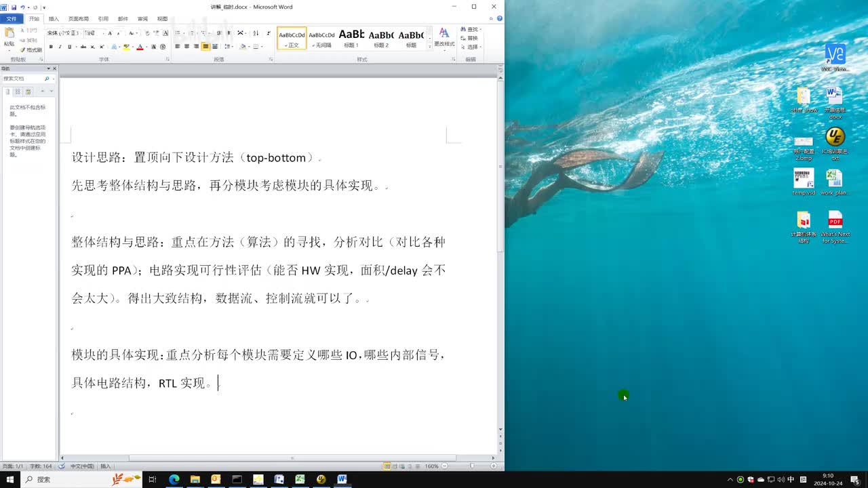Toggle character shading on text
This screenshot has width=868, height=488.
coord(153,47)
